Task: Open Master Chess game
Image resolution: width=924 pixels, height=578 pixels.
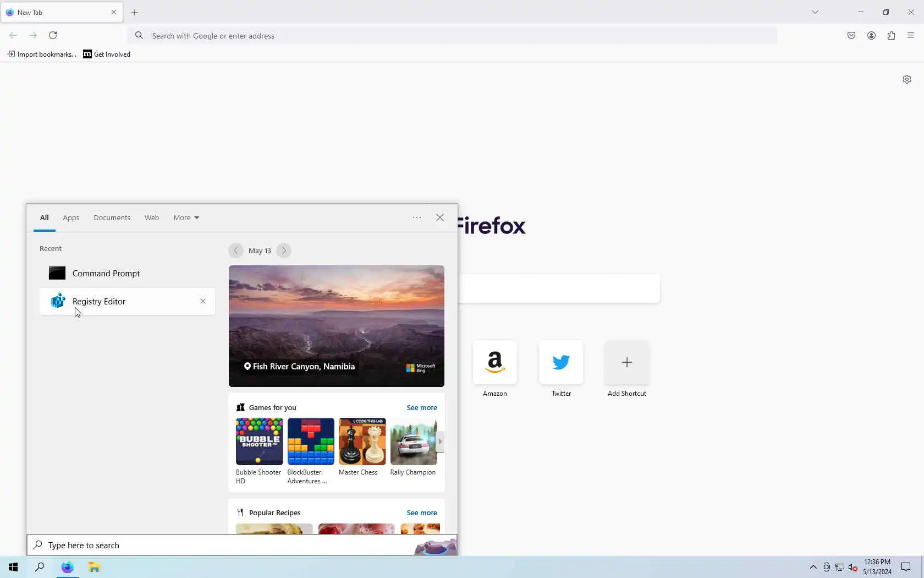Action: (362, 447)
